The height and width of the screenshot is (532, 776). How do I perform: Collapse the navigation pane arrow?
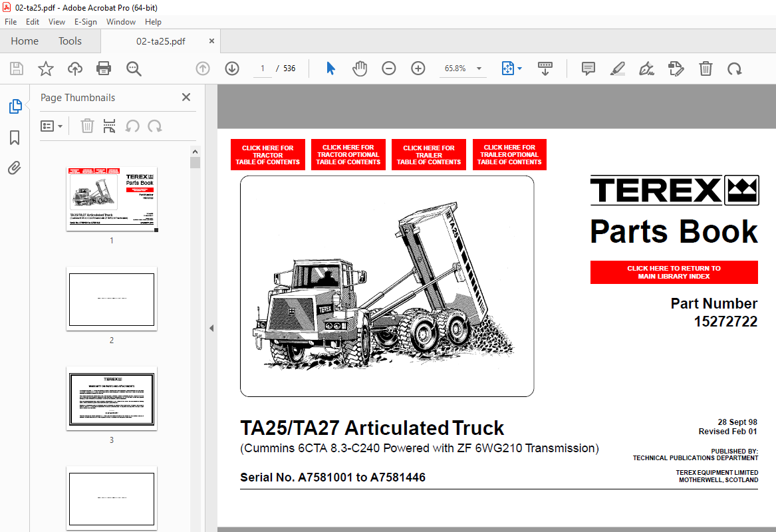coord(211,328)
